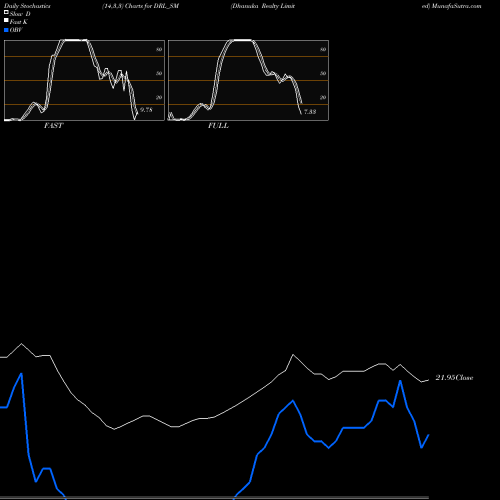
Task: Open the FULL stochastic chart thumbnail
Action: tap(248, 80)
